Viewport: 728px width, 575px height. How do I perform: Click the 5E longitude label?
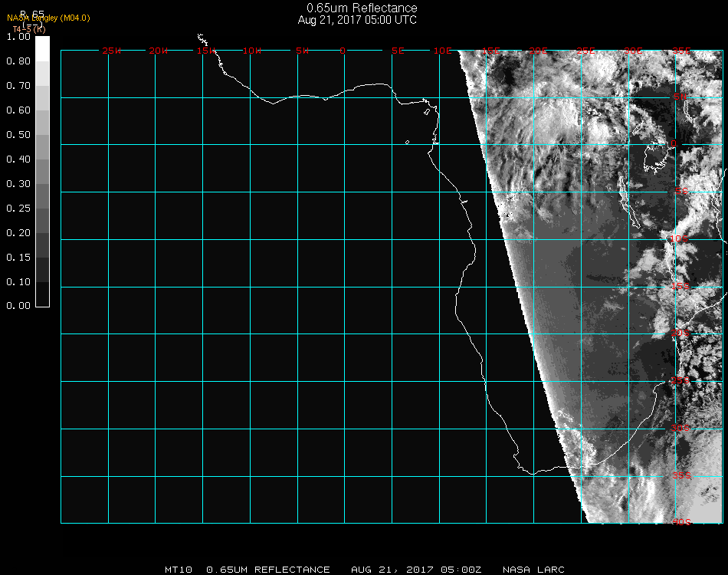[398, 51]
